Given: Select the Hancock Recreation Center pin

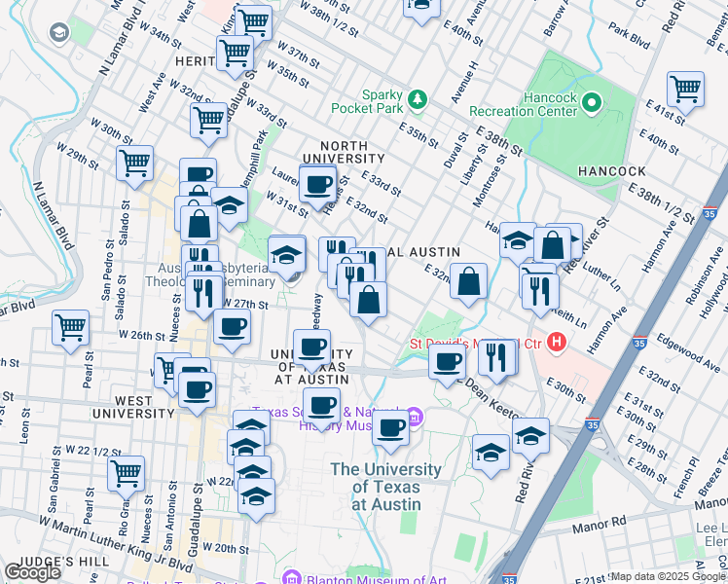Looking at the screenshot, I should pyautogui.click(x=592, y=102).
